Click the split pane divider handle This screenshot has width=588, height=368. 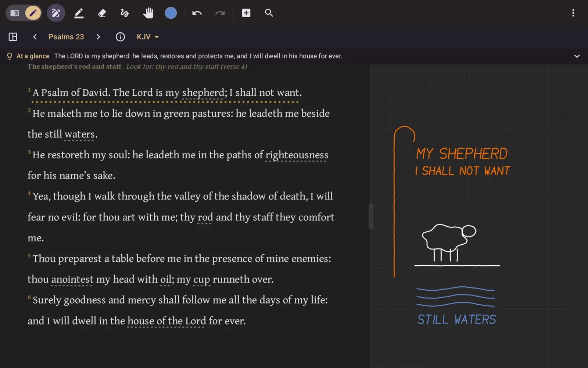coord(371,216)
